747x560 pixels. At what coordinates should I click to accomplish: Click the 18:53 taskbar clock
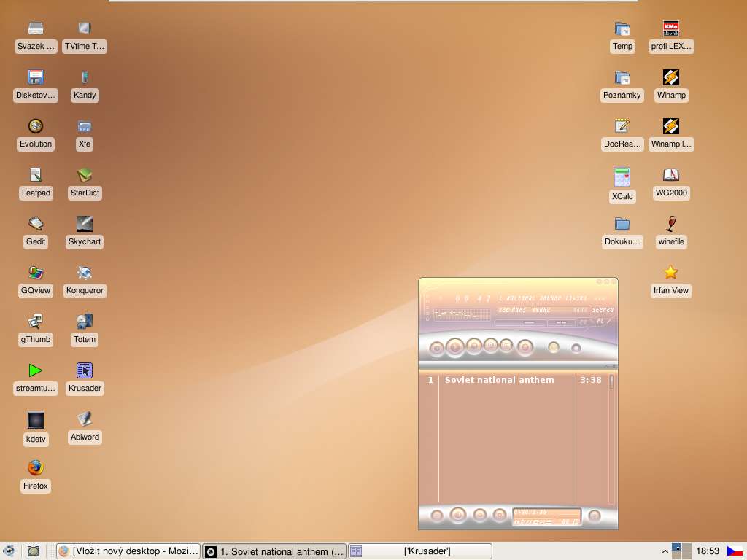pyautogui.click(x=708, y=551)
